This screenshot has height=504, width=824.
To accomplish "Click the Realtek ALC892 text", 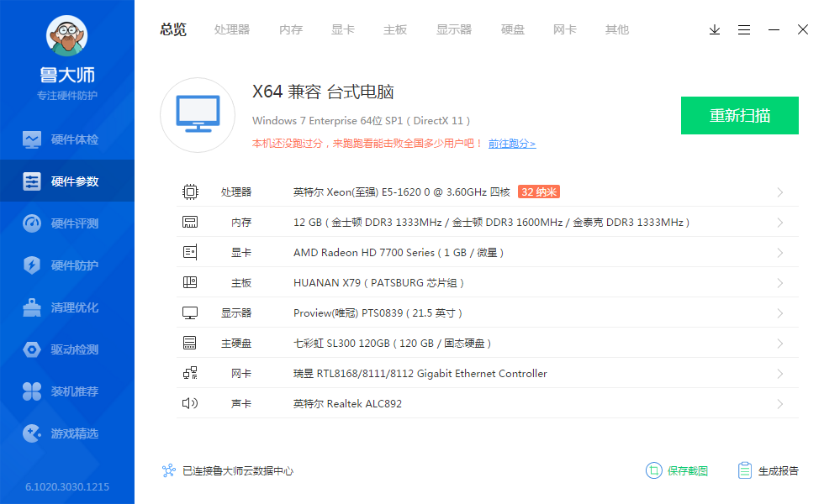I will 347,404.
